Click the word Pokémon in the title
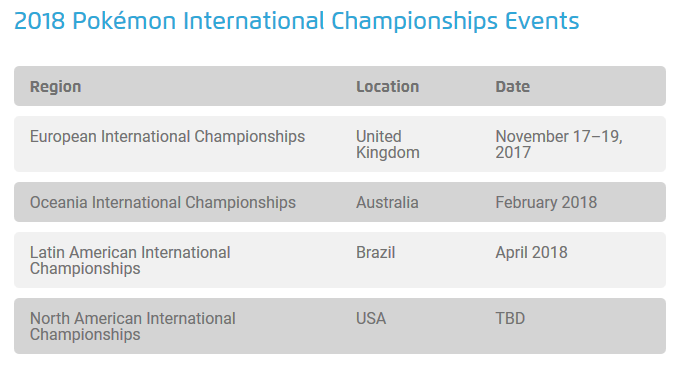The width and height of the screenshot is (676, 366). (x=124, y=21)
